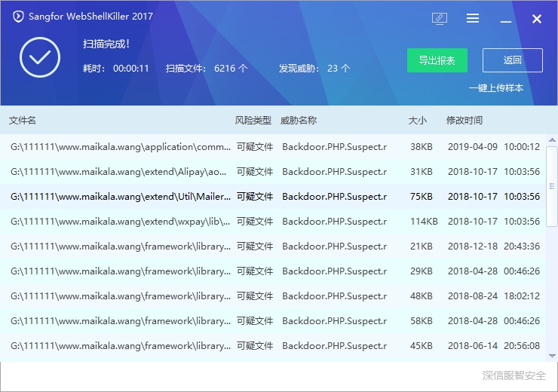
Task: Click the 导出报表 button
Action: coord(437,60)
